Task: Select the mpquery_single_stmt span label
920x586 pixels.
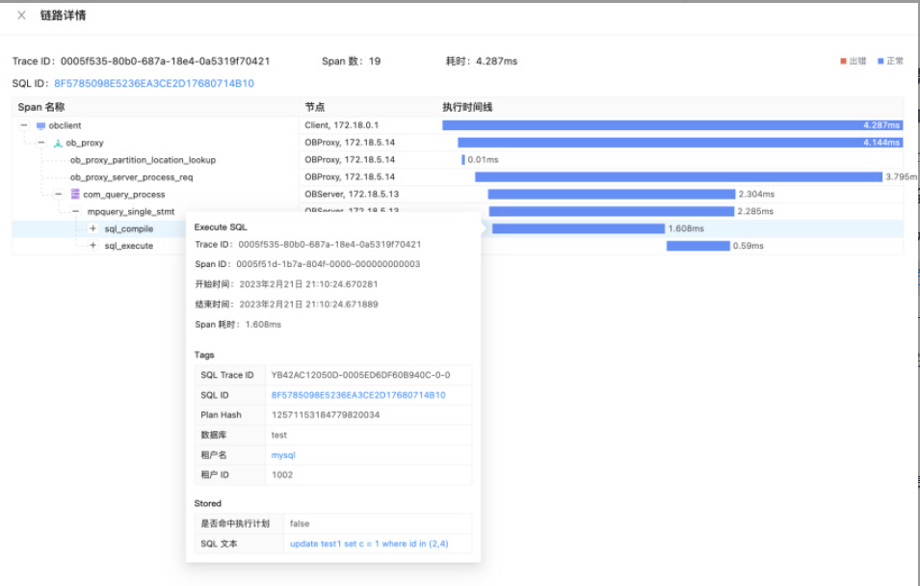Action: pyautogui.click(x=131, y=211)
